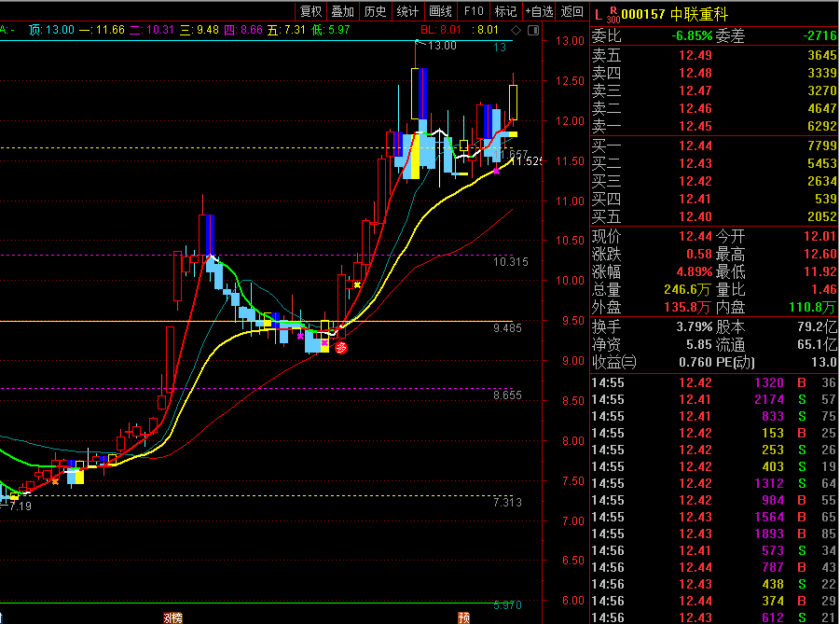Select the 买一 12.44 bid row
Image resolution: width=840 pixels, height=624 pixels.
(714, 146)
